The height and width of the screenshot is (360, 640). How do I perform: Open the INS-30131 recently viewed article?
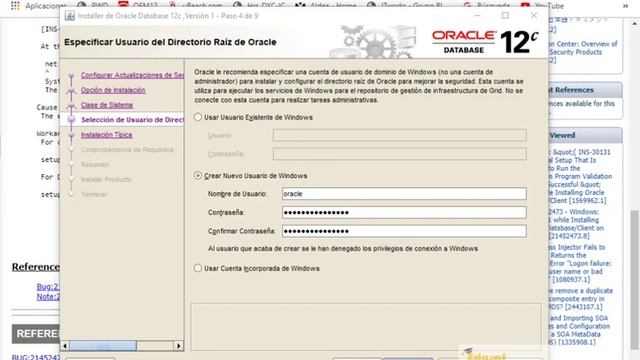580,176
